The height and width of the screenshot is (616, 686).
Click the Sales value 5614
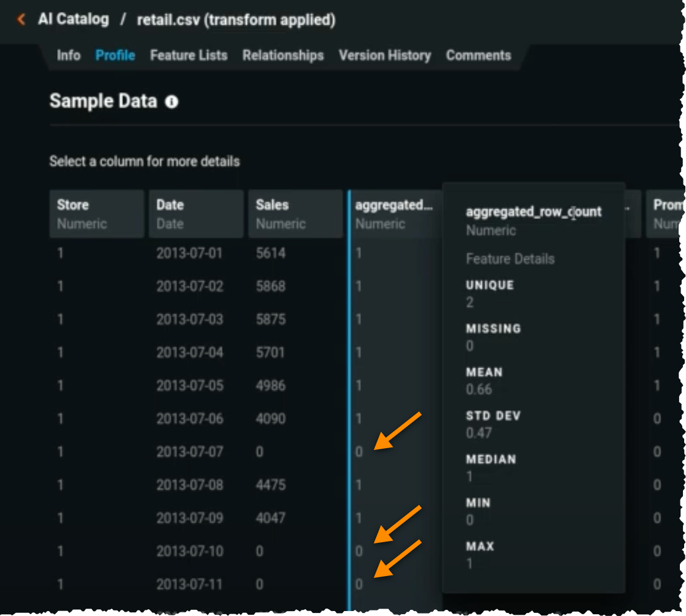[x=270, y=253]
